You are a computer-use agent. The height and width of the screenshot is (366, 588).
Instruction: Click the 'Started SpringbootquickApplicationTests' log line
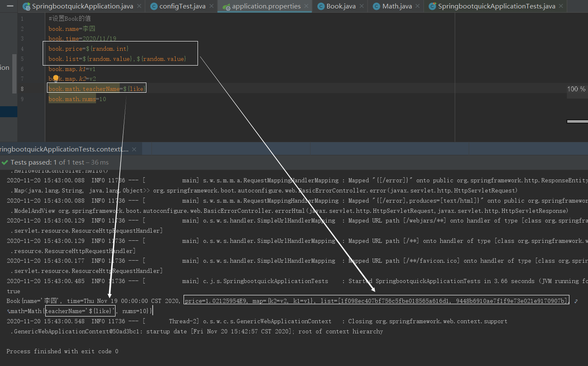(x=297, y=281)
